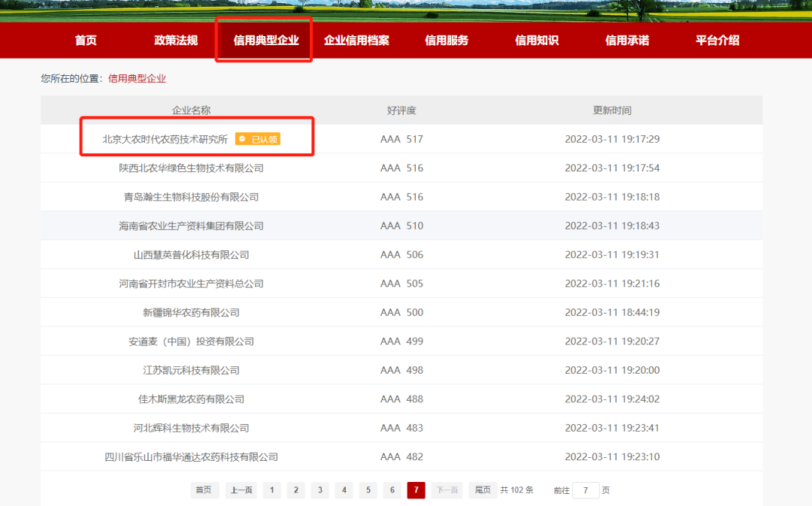Image resolution: width=812 pixels, height=506 pixels.
Task: Click the timestamp 2022-03-11 19:18:18
Action: (x=612, y=197)
